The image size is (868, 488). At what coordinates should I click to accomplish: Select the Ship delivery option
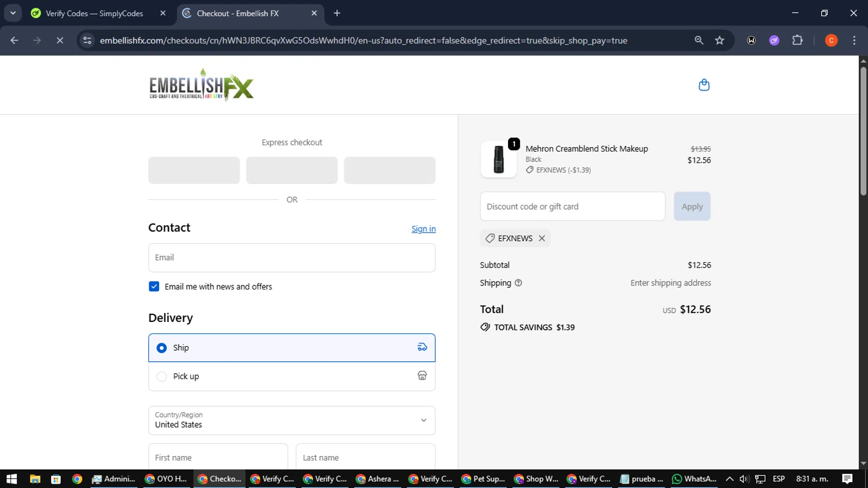[x=292, y=348]
